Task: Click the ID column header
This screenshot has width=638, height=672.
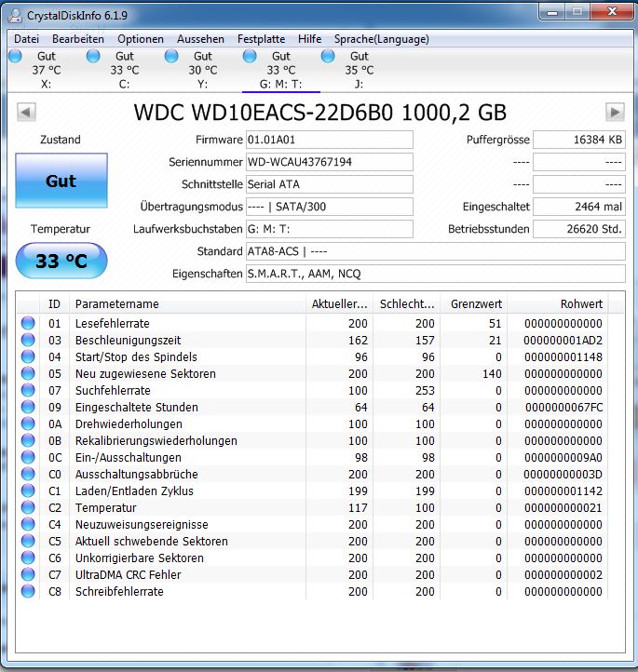Action: (54, 303)
